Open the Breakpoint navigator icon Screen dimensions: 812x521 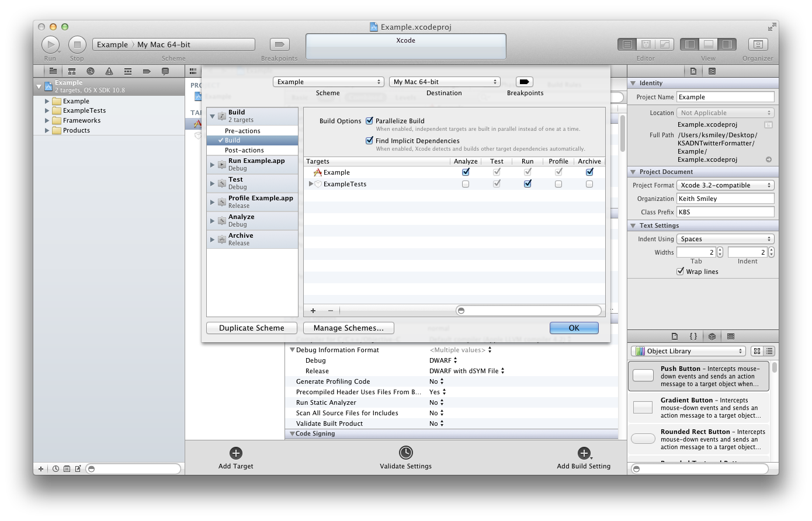147,71
